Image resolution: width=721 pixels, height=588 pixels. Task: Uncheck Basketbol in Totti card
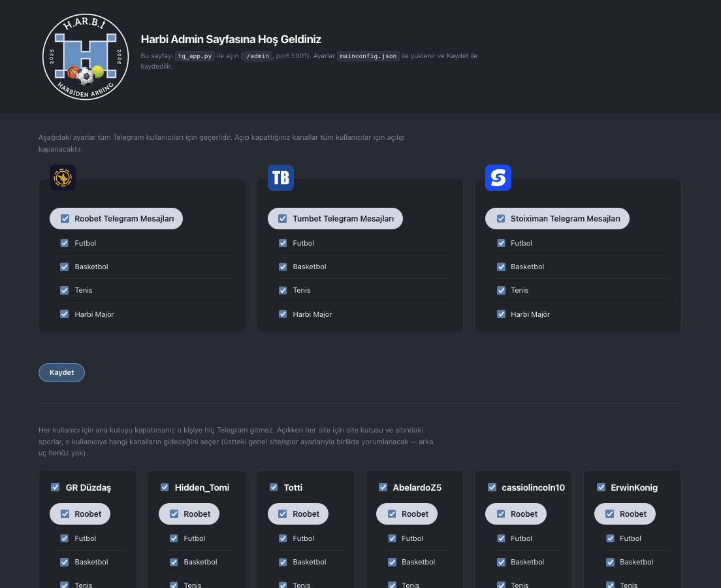click(x=283, y=563)
